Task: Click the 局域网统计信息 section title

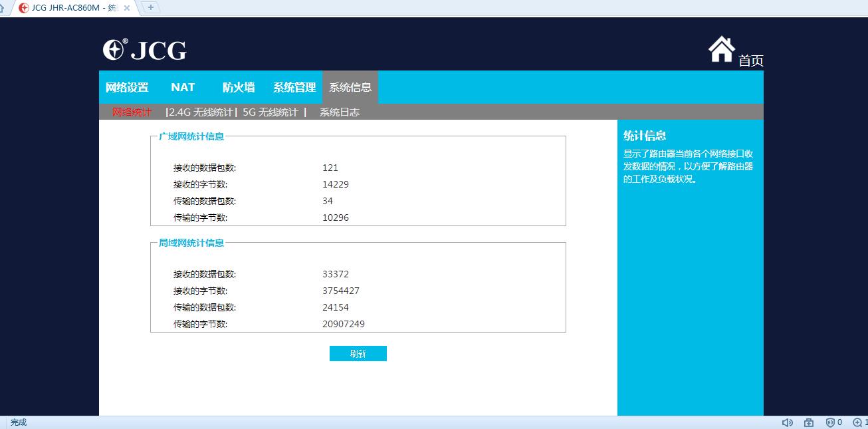Action: click(x=191, y=243)
